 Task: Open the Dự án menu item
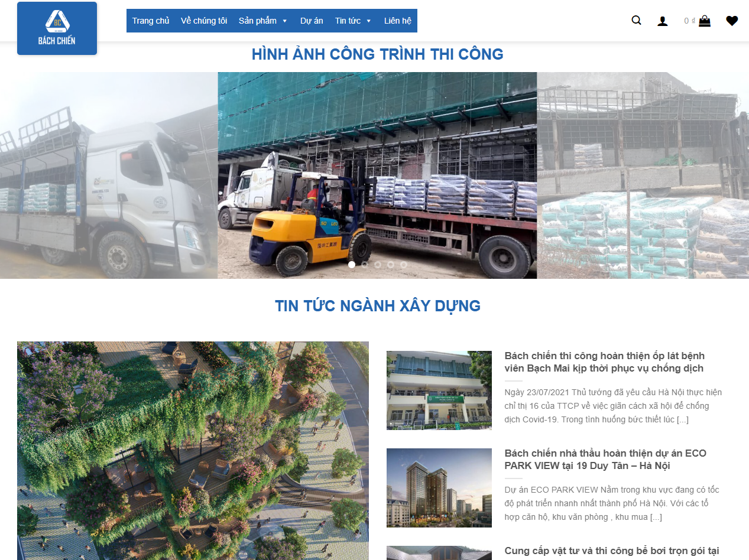click(312, 21)
